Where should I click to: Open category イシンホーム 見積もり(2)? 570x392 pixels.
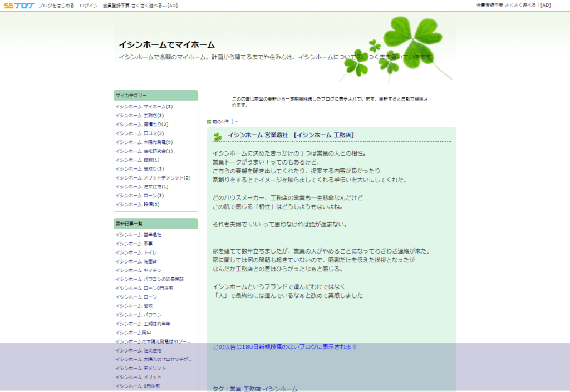[142, 124]
